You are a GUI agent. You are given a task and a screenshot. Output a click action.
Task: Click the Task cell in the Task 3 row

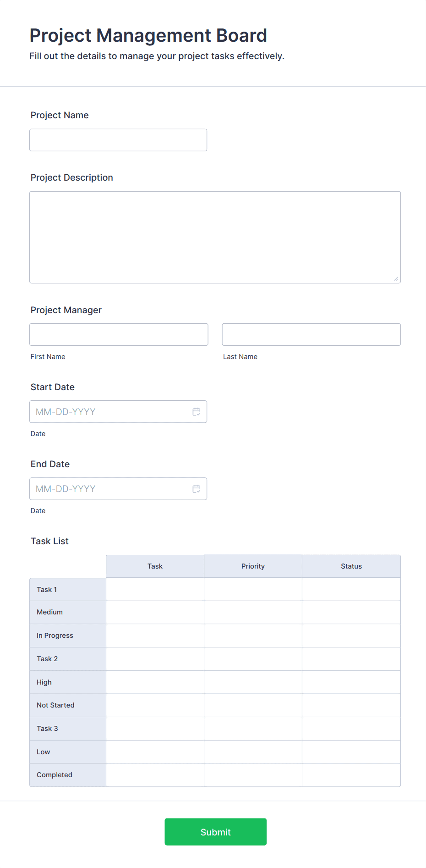[x=155, y=729]
